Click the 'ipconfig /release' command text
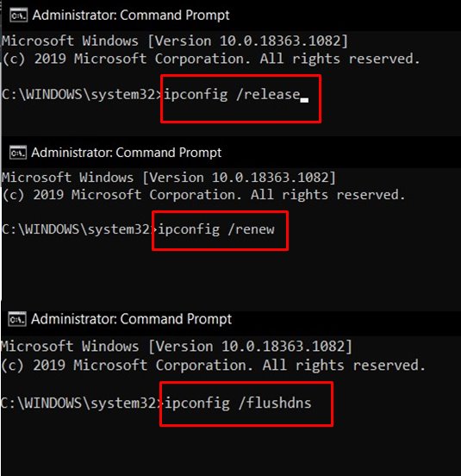The width and height of the screenshot is (461, 476). (232, 94)
